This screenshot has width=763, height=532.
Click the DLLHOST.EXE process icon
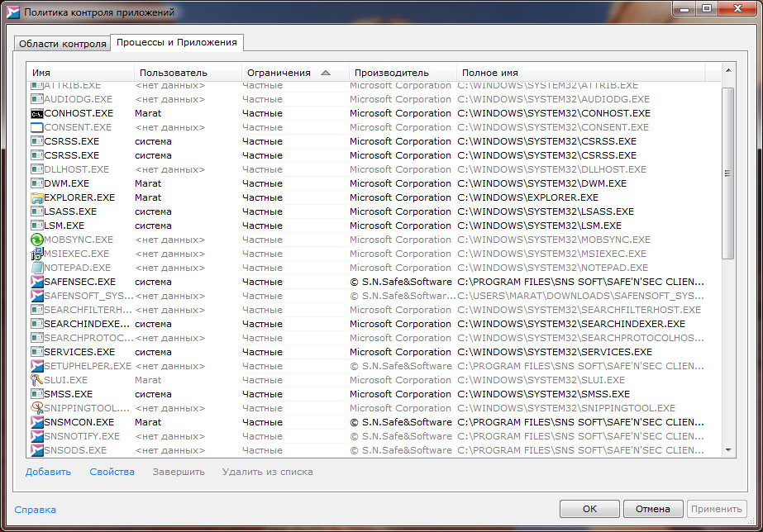coord(37,169)
